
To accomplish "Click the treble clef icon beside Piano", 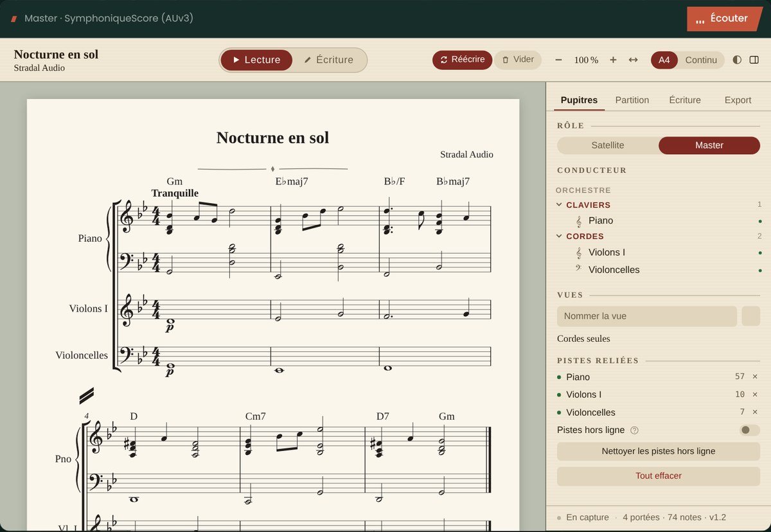I will [x=579, y=221].
